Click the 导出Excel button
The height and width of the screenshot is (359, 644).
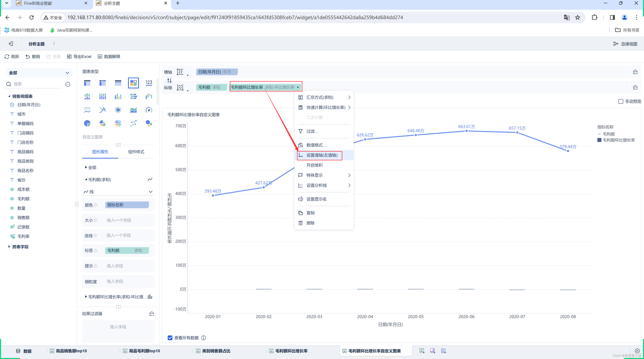tap(79, 57)
